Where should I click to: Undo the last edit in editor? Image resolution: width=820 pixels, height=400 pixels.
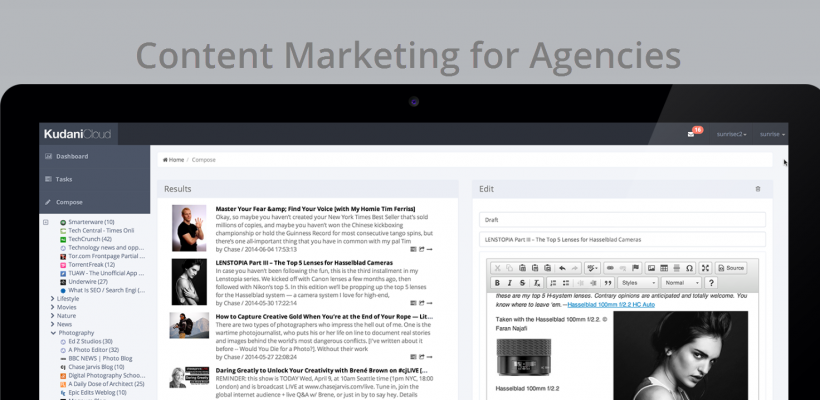563,268
